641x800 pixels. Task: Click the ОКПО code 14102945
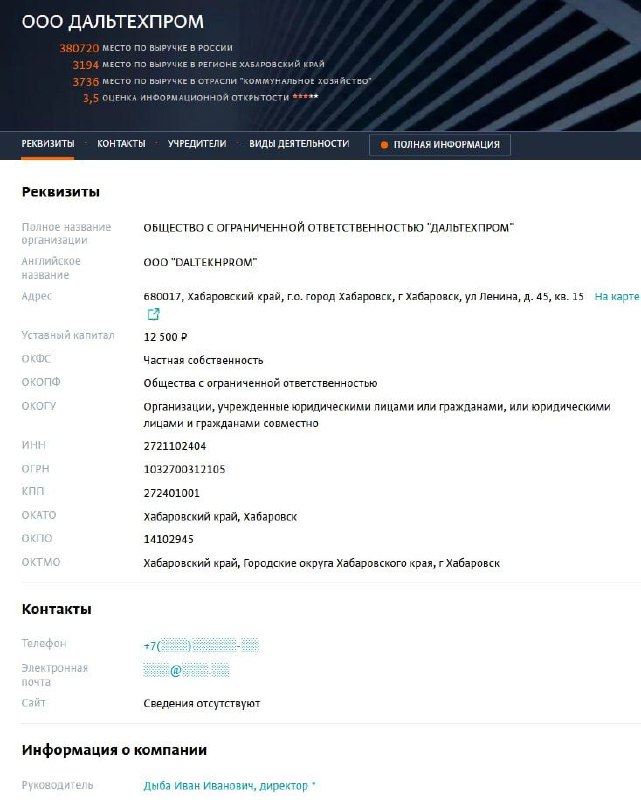click(168, 539)
